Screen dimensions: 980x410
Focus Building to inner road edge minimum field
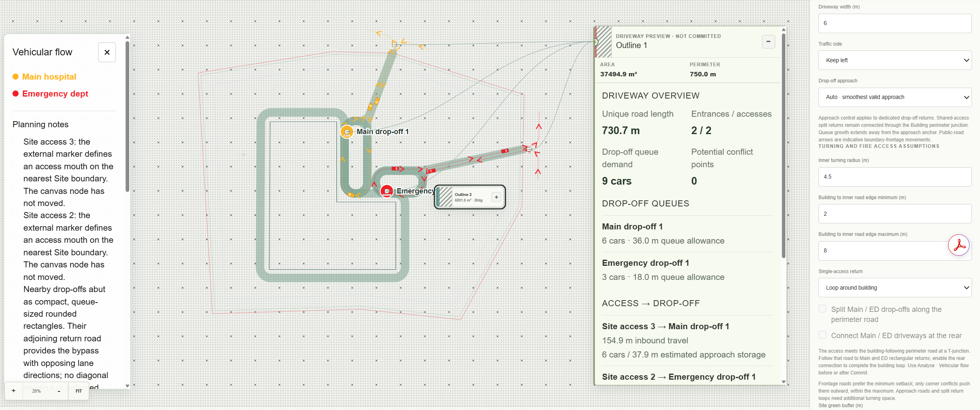click(895, 214)
